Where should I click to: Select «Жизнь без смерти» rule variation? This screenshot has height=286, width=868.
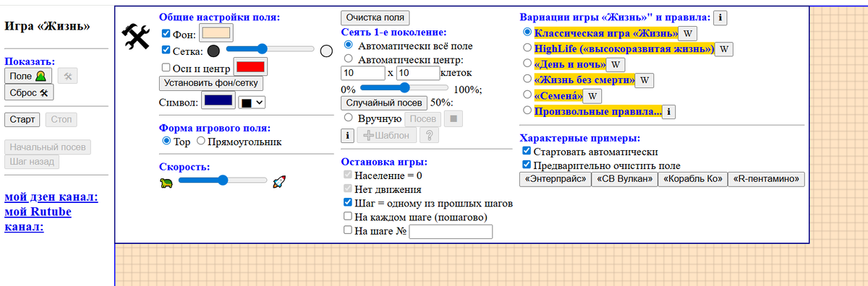click(x=527, y=79)
